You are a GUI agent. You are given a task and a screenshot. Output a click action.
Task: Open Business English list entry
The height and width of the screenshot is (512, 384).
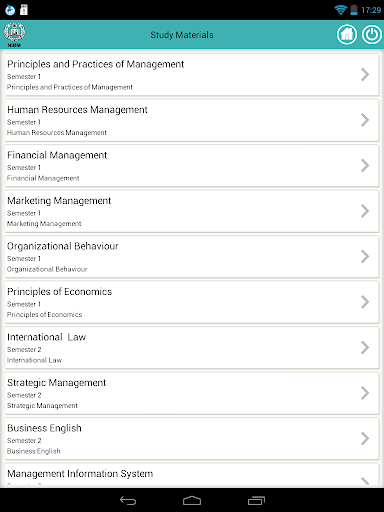(192, 439)
